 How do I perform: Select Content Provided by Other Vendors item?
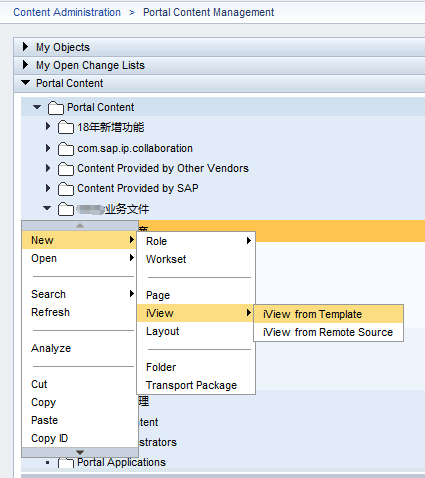click(163, 168)
